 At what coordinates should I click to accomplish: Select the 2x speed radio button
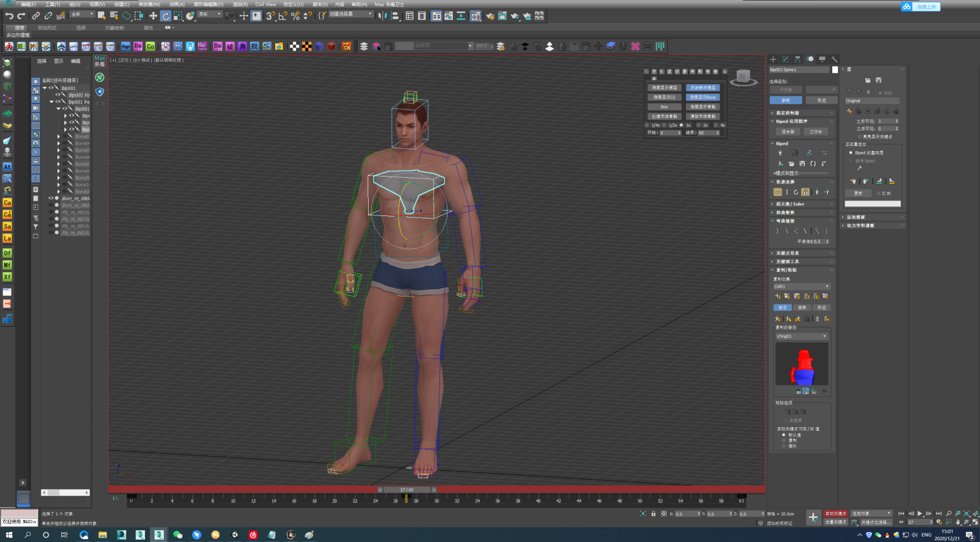point(698,125)
